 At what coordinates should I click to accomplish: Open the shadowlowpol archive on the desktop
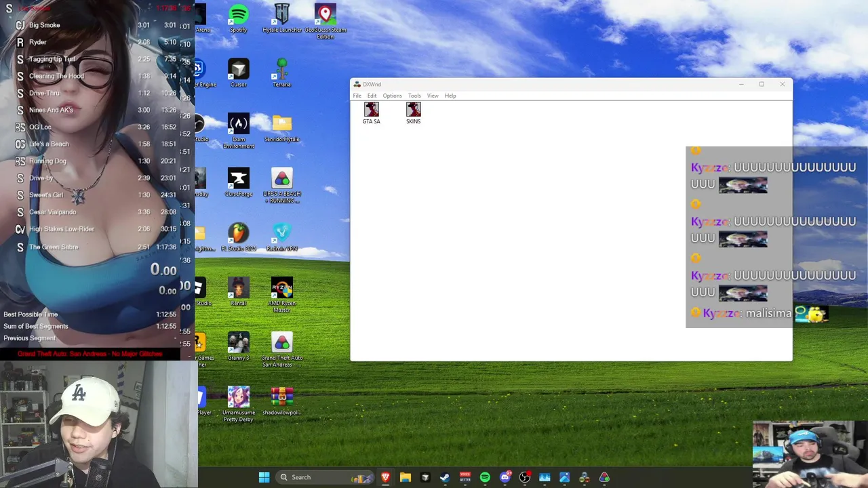[x=282, y=401]
